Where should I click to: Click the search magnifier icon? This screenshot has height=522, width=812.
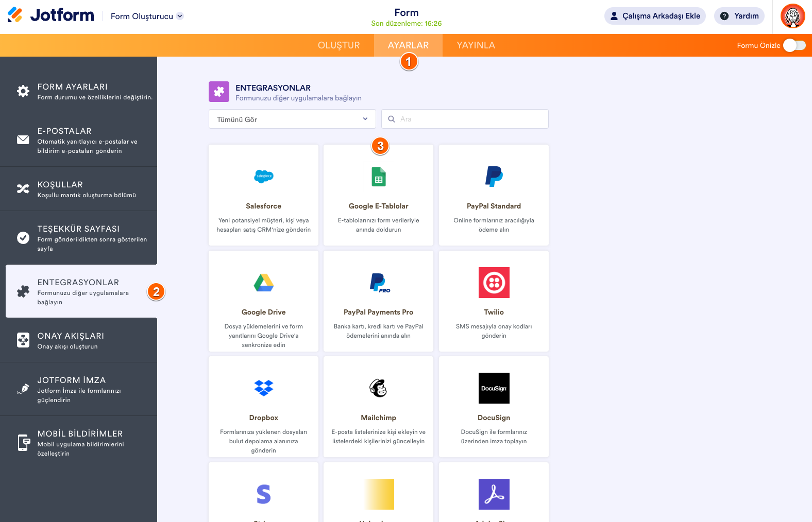(392, 119)
